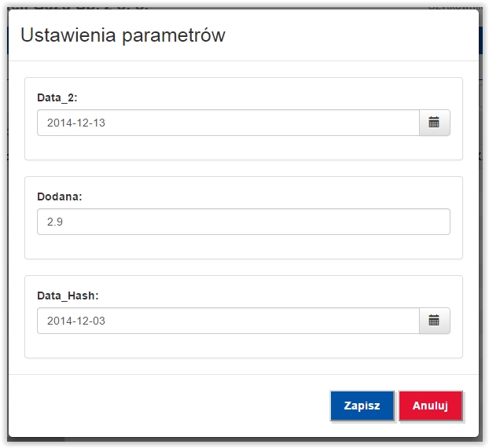Click empty space below the Dodana field inside its panel
This screenshot has height=448, width=489.
[x=244, y=247]
